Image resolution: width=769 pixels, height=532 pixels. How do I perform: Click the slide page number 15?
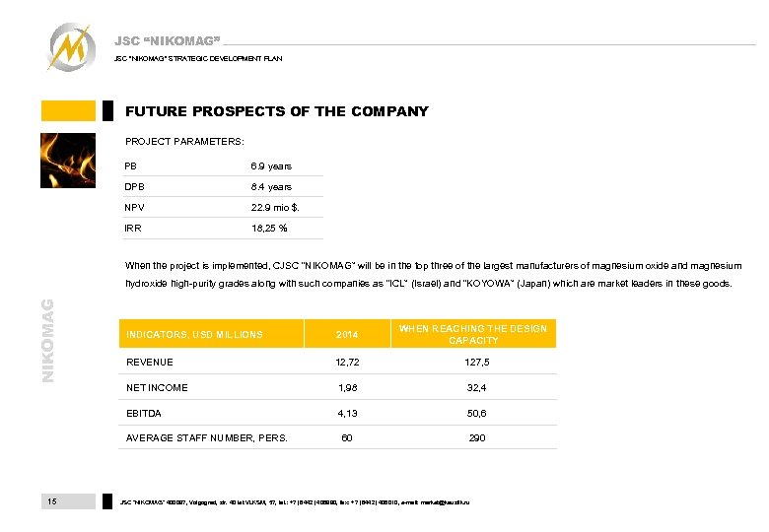(x=52, y=501)
